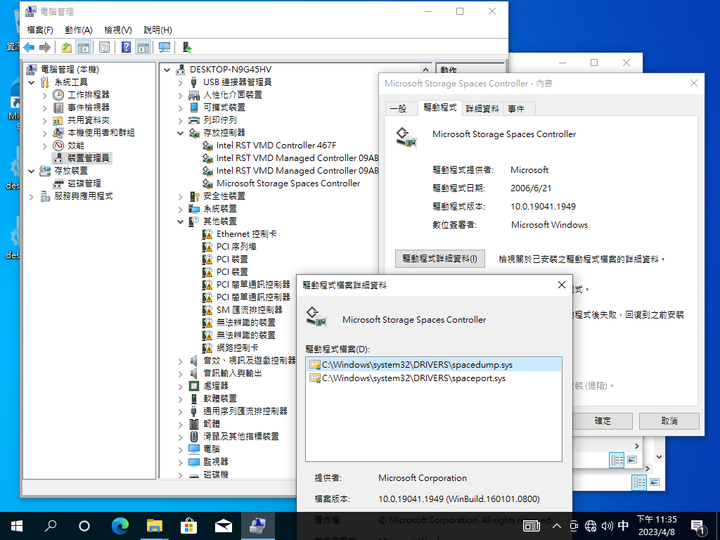This screenshot has width=720, height=540.
Task: Open the 說明(H) menu
Action: point(158,30)
